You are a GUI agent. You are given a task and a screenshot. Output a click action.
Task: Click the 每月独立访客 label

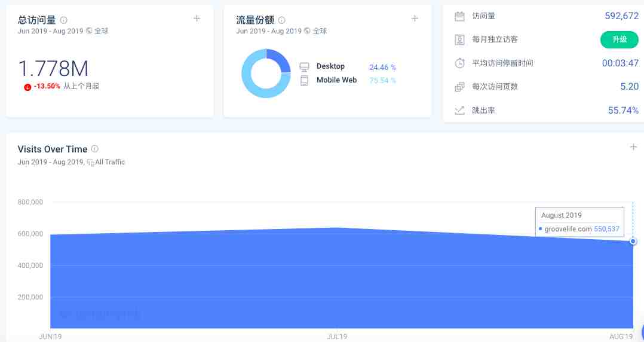click(x=495, y=39)
